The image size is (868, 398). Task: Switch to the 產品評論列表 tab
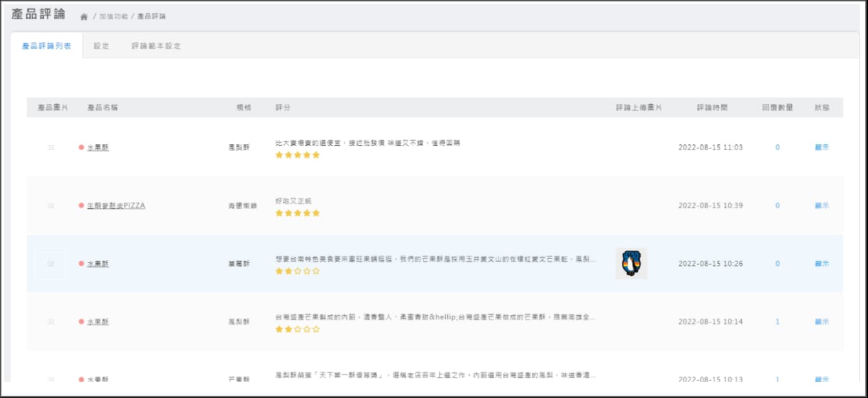click(x=46, y=46)
